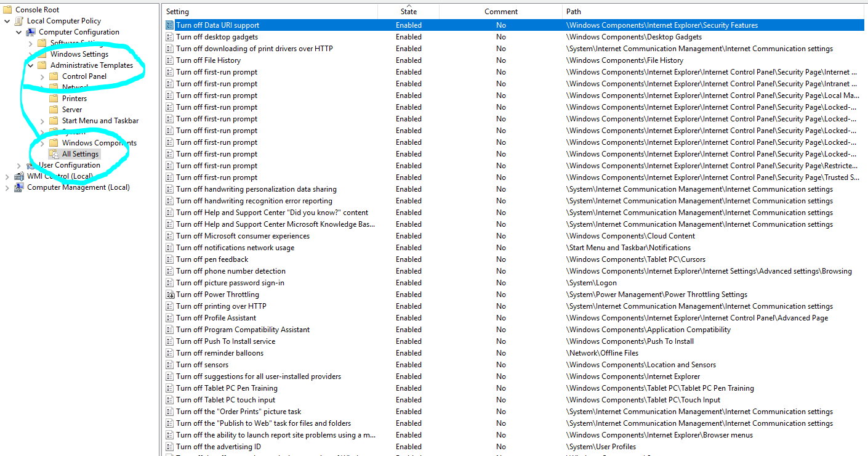Select Turn off printing over HTTP
The image size is (868, 456).
tap(221, 306)
